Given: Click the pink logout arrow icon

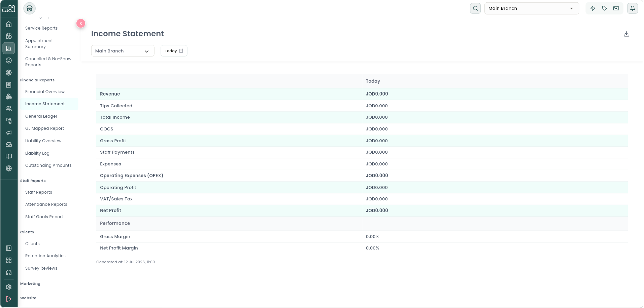Looking at the screenshot, I should 9,299.
